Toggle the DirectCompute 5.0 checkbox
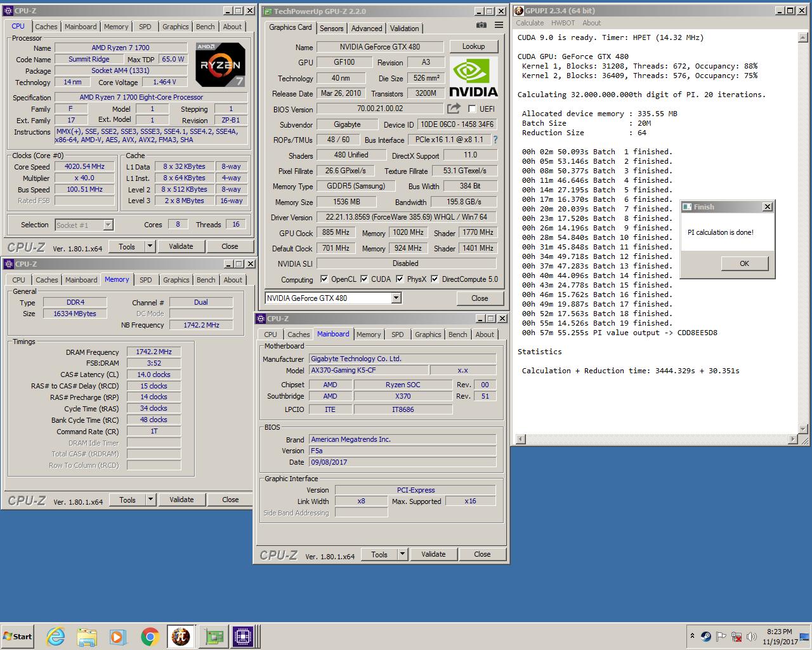This screenshot has height=650, width=812. (x=435, y=279)
